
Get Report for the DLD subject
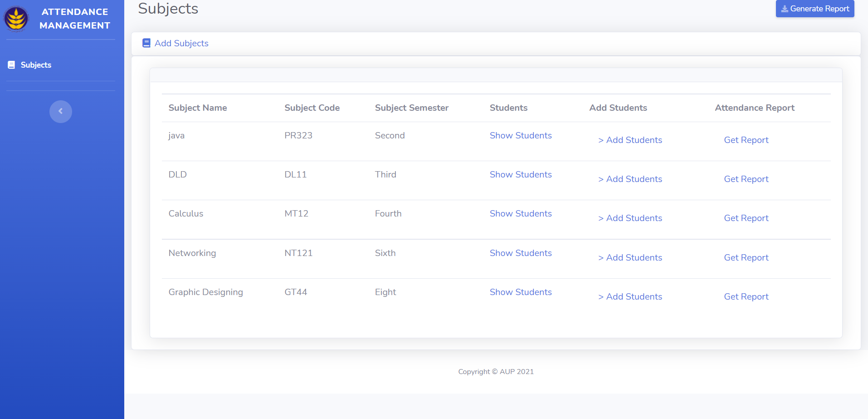pos(746,179)
